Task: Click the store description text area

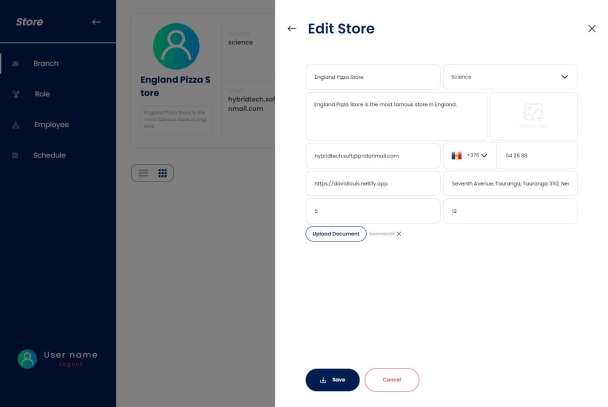Action: [397, 116]
